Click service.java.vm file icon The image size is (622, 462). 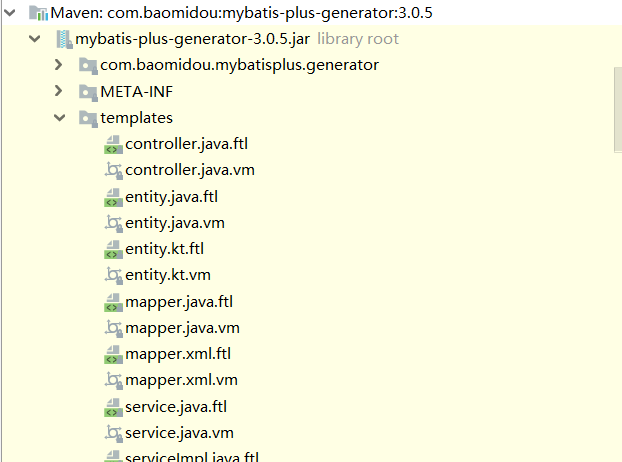pos(113,433)
